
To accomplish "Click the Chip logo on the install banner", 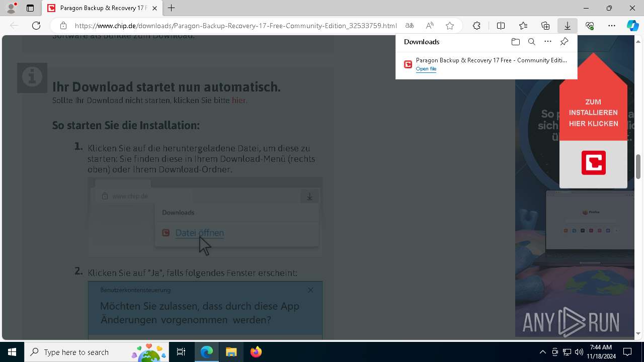I will [594, 162].
